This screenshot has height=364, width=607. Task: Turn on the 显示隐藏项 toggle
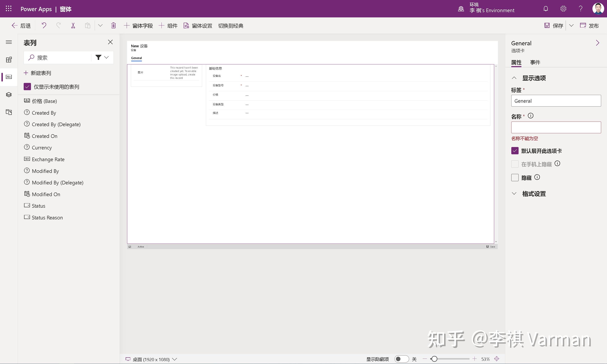tap(402, 359)
